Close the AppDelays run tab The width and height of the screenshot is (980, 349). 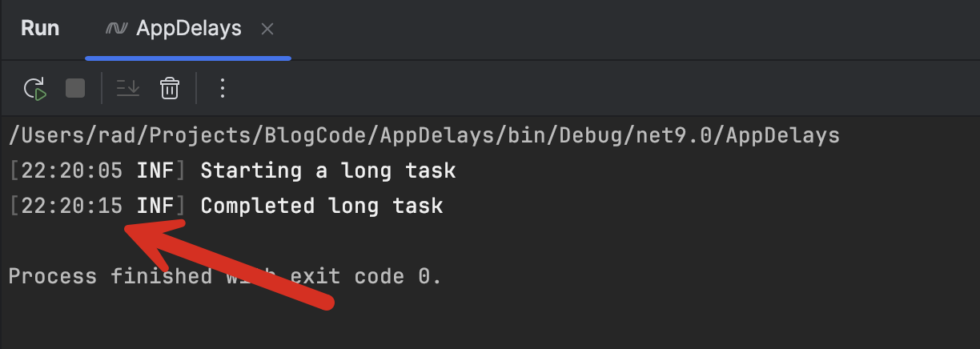[267, 30]
